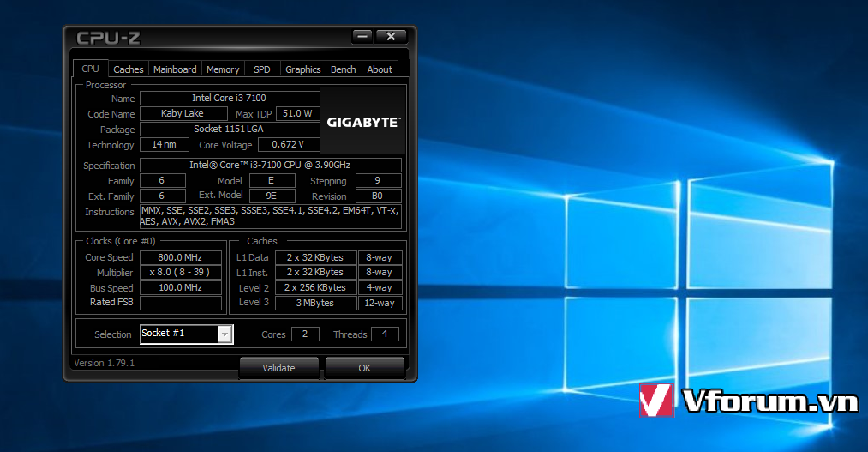Viewport: 868px width, 452px height.
Task: Select the Kaby Lake code name value
Action: click(x=183, y=113)
